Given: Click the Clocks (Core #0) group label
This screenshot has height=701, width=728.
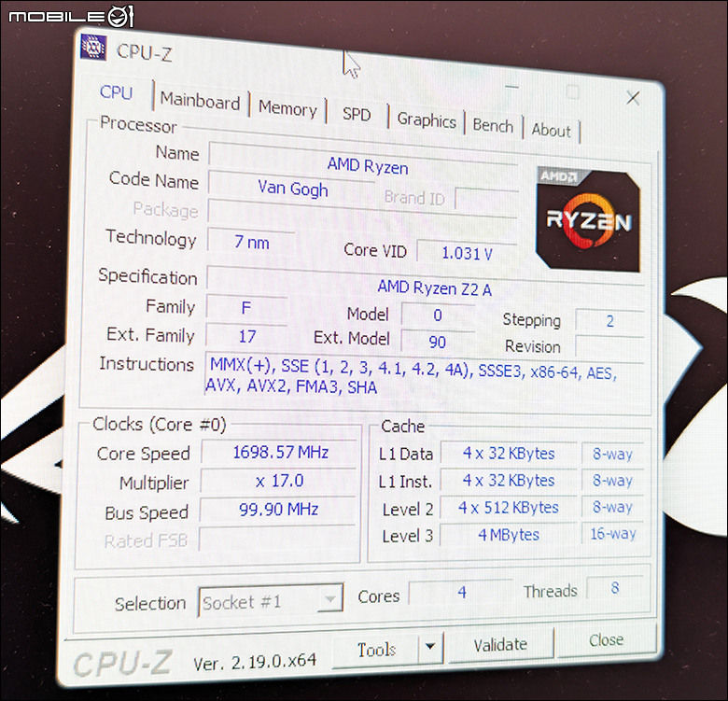Looking at the screenshot, I should [160, 425].
